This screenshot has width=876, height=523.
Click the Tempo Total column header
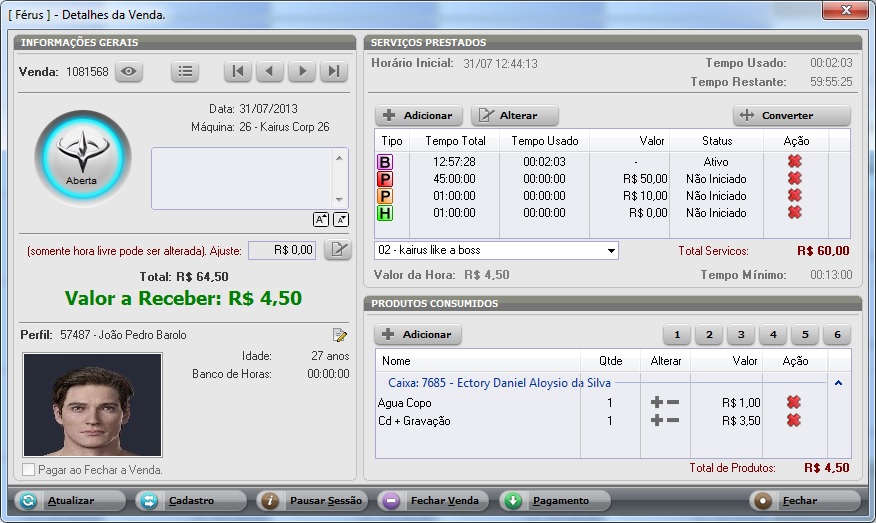point(455,141)
